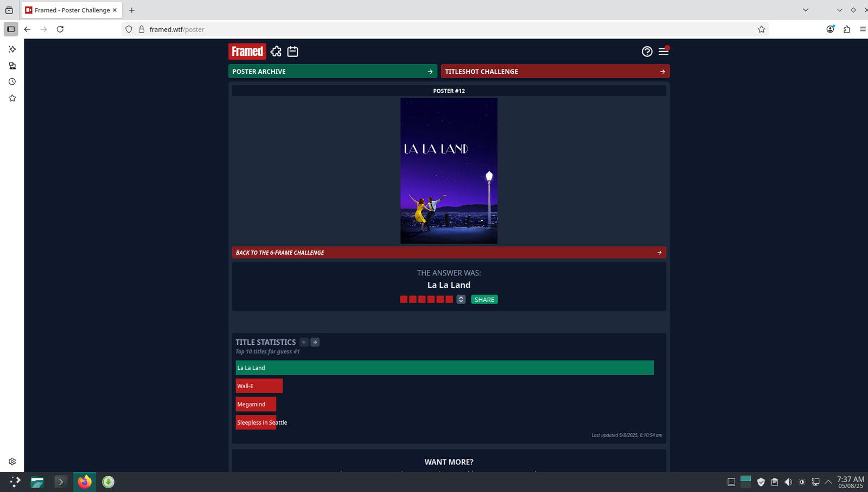Image resolution: width=868 pixels, height=492 pixels.
Task: Open the brightness tray icon
Action: point(802,482)
